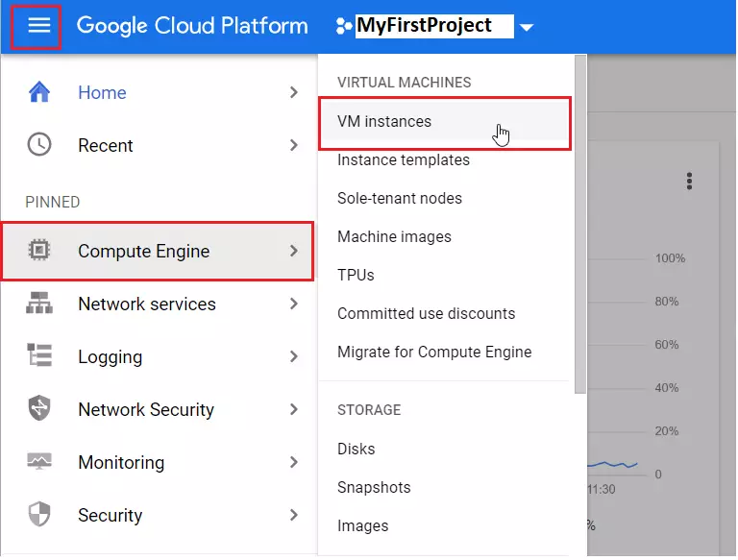The width and height of the screenshot is (738, 560).
Task: Open the MyFirstProject project dropdown arrow
Action: pos(528,27)
